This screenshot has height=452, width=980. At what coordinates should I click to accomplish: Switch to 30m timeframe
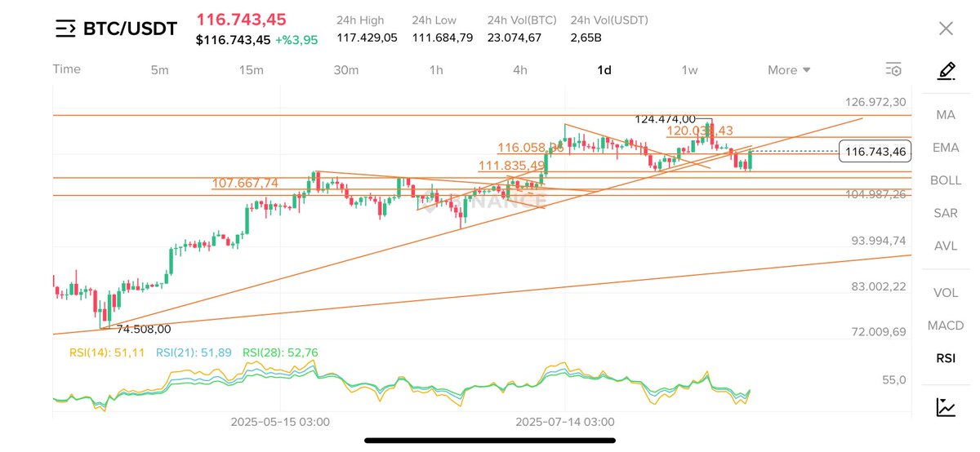click(x=346, y=70)
